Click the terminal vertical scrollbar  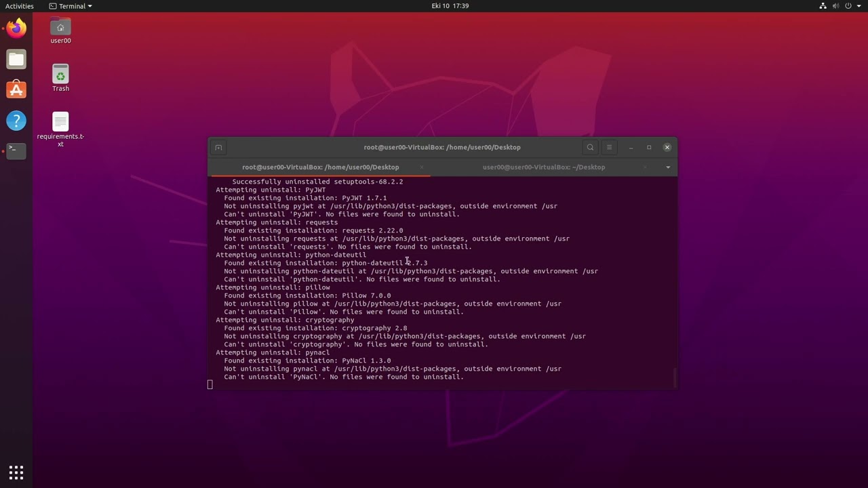click(675, 377)
